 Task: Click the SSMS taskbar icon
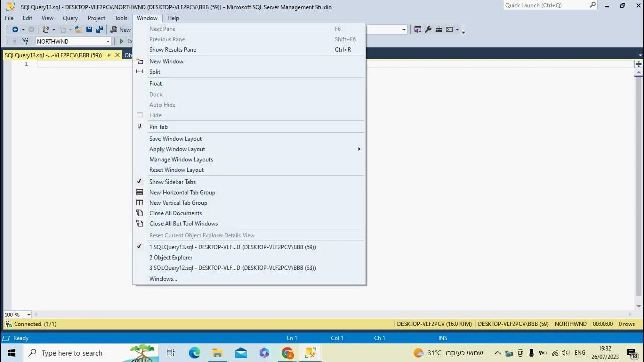tap(310, 353)
